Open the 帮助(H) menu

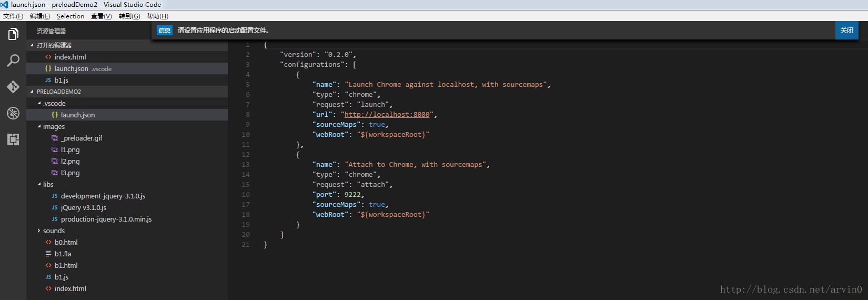click(x=157, y=16)
